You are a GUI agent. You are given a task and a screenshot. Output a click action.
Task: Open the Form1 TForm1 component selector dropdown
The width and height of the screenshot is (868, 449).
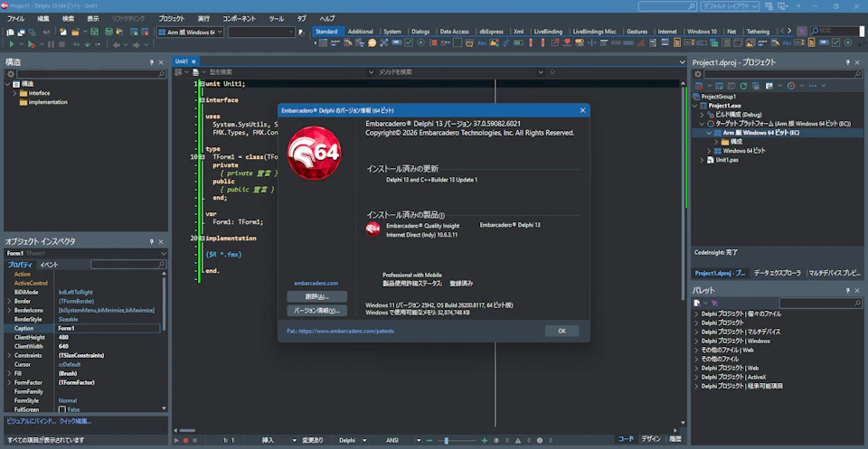(x=163, y=253)
